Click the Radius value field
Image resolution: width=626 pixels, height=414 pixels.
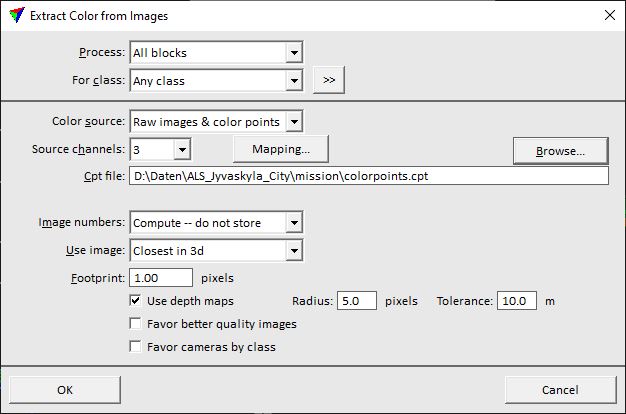tap(357, 301)
